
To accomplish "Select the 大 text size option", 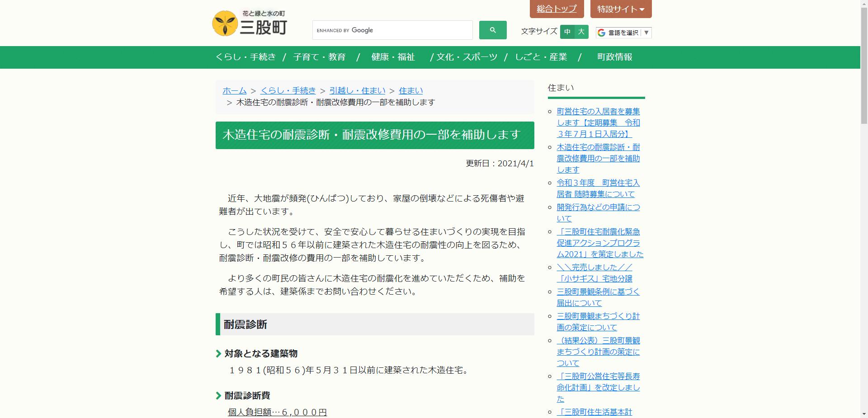I will [x=581, y=32].
